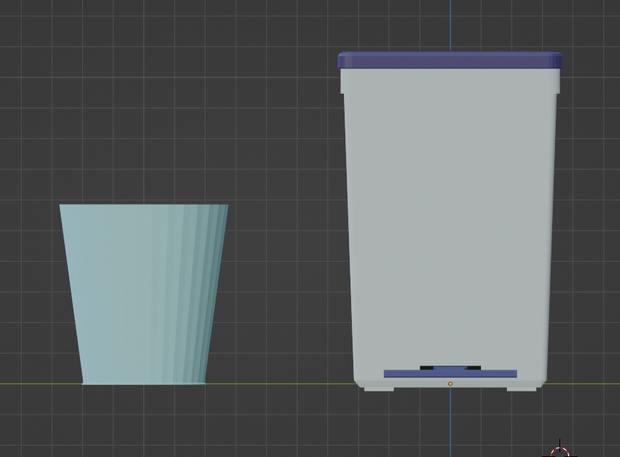Click the right black hinge block
This screenshot has width=620, height=457.
(474, 368)
